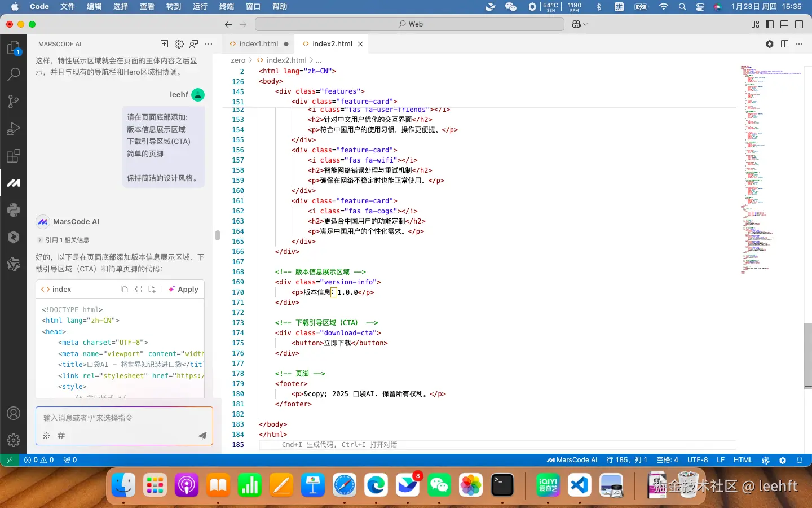
Task: Open the zero breadcrumb dropdown
Action: (x=237, y=60)
